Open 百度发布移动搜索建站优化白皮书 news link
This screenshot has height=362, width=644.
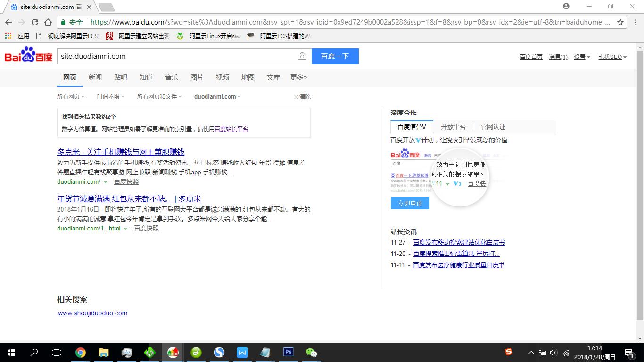(x=459, y=242)
